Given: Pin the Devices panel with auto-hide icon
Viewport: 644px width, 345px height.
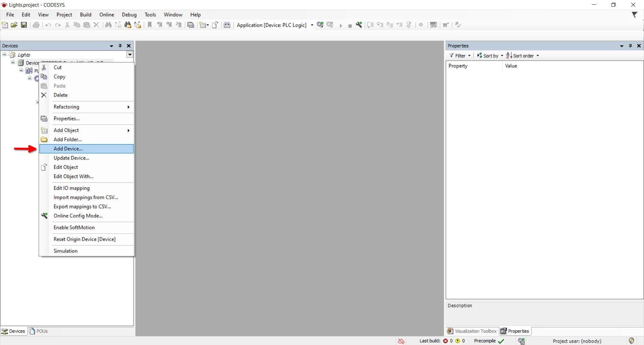Looking at the screenshot, I should (x=120, y=46).
